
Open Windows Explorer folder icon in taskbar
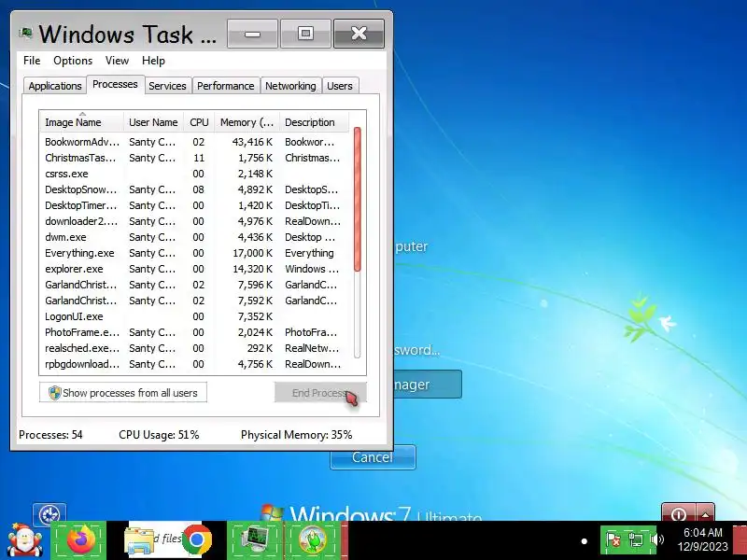point(139,541)
